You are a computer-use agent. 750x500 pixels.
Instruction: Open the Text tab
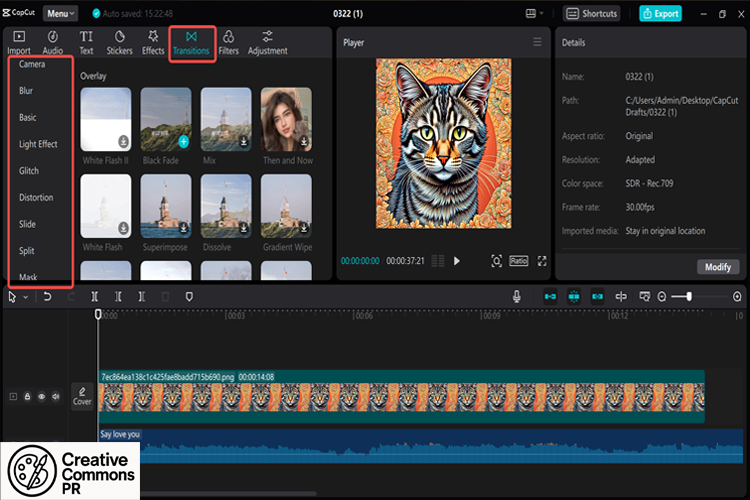click(86, 43)
